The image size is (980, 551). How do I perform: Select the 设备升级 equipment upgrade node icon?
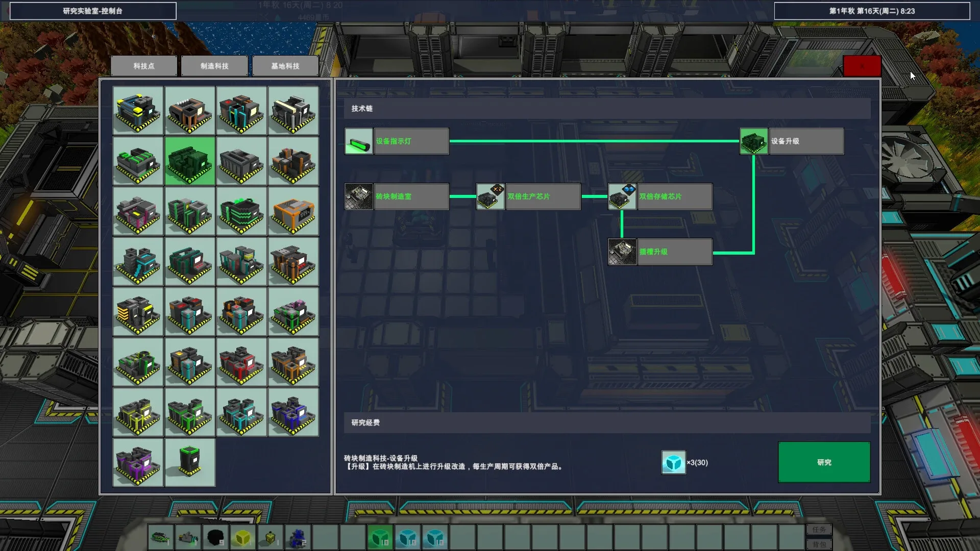(x=753, y=141)
